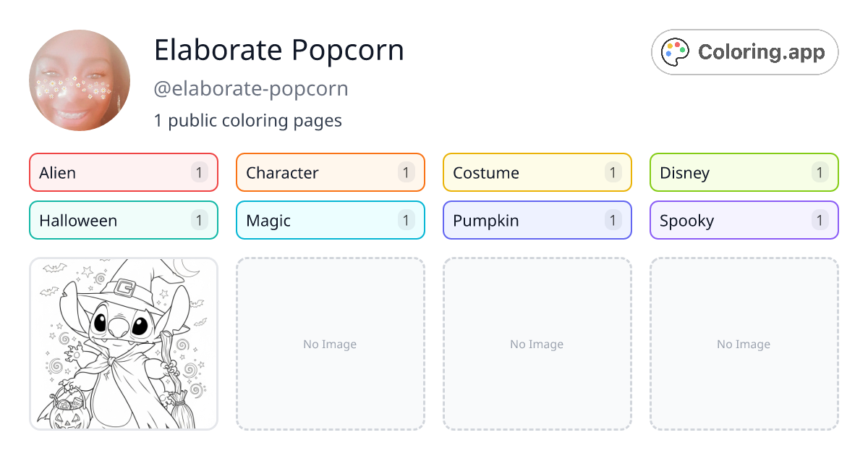The image size is (868, 456).
Task: Click the first 'No Image' placeholder
Action: click(330, 344)
